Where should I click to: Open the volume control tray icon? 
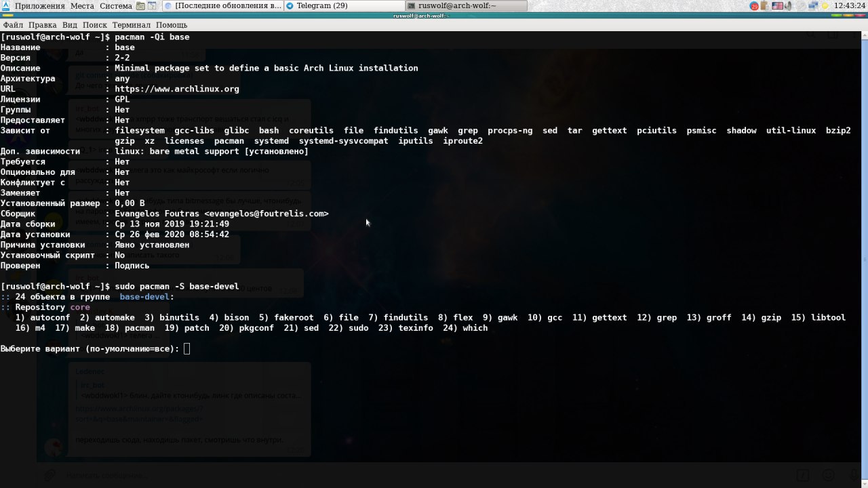tap(788, 6)
